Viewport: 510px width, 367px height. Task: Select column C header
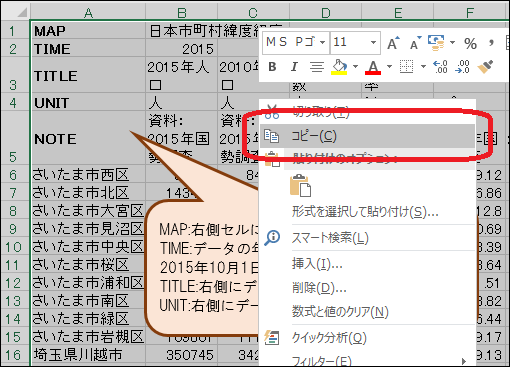pos(253,13)
